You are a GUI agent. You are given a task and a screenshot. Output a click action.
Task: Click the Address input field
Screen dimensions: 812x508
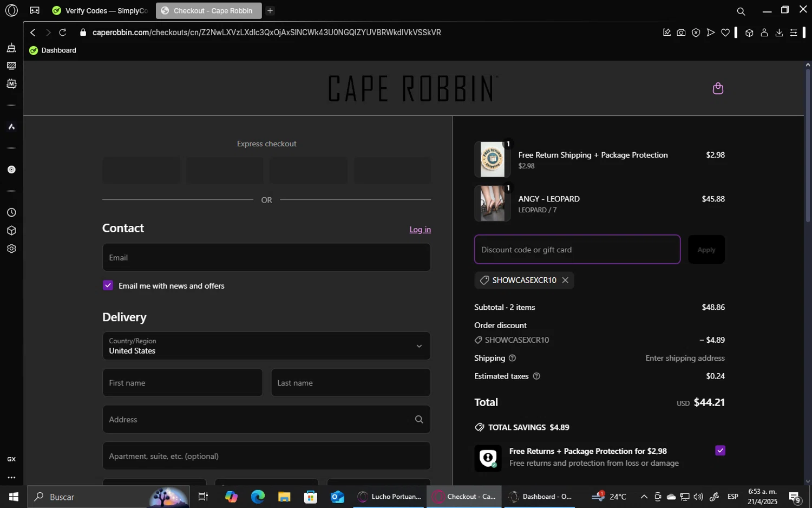point(266,419)
